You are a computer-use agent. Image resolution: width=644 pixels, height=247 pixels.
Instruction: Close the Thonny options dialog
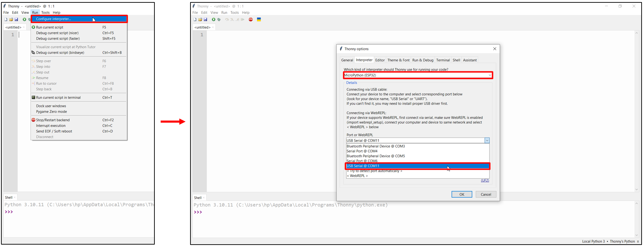click(495, 49)
